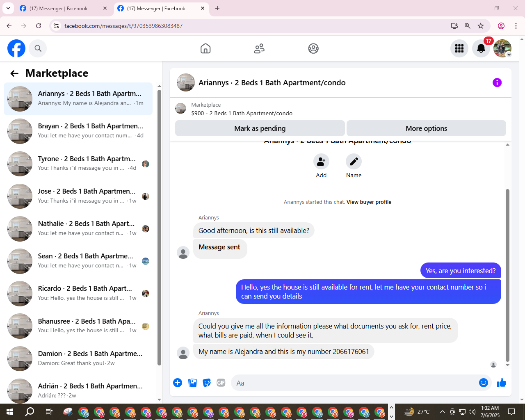Open the notifications bell

point(481,48)
